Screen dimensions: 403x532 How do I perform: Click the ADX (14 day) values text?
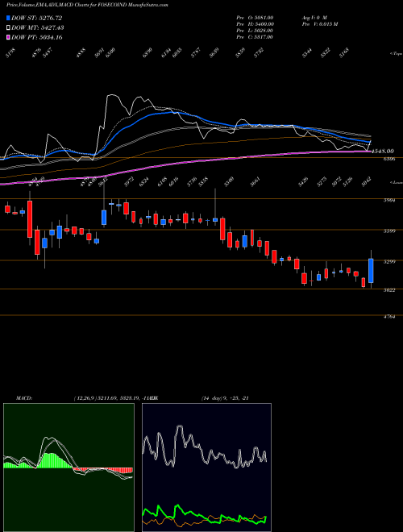(225, 398)
